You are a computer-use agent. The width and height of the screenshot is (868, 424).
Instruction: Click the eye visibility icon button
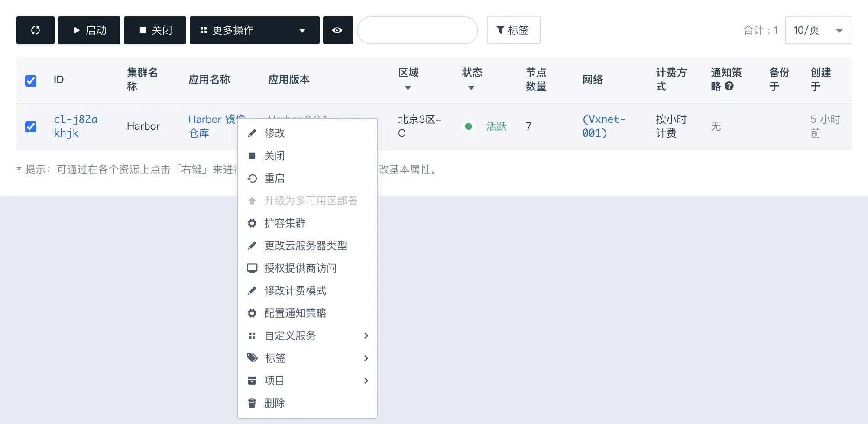[x=337, y=30]
